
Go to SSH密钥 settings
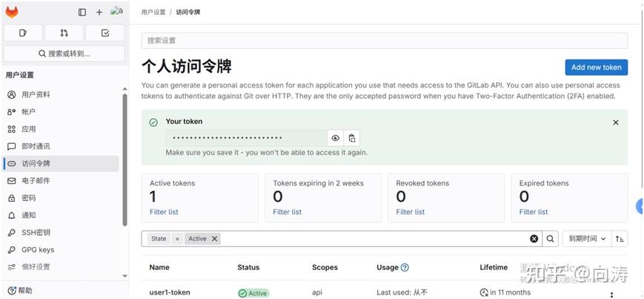click(x=61, y=232)
